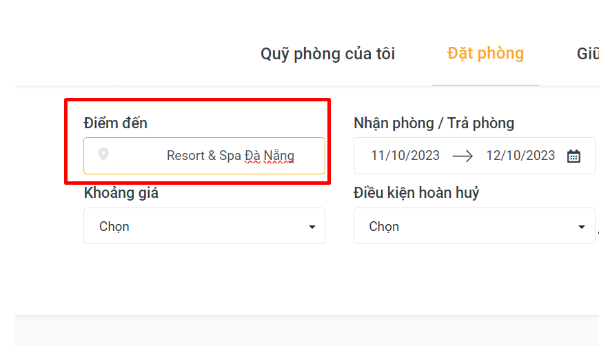Expand the Khoảng giá Chọn dropdown
Image resolution: width=599 pixels, height=364 pixels.
pos(204,226)
